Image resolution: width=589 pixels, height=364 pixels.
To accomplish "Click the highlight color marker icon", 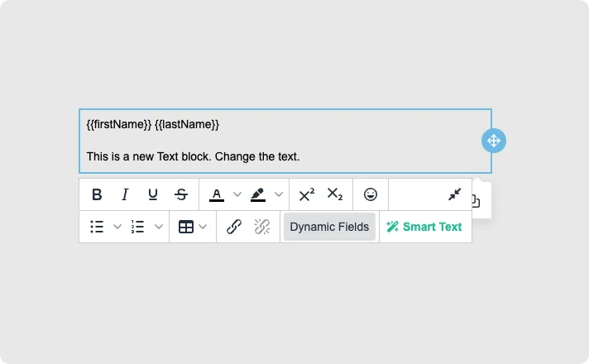I will pos(258,194).
